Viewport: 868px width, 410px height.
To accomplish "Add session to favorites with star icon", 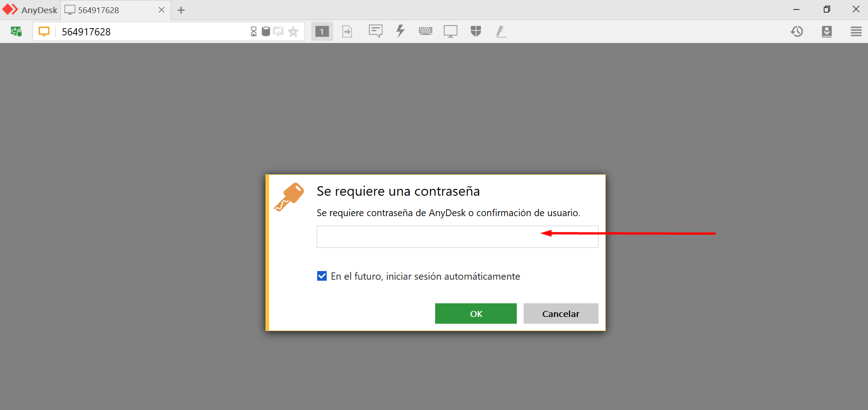I will [x=294, y=31].
